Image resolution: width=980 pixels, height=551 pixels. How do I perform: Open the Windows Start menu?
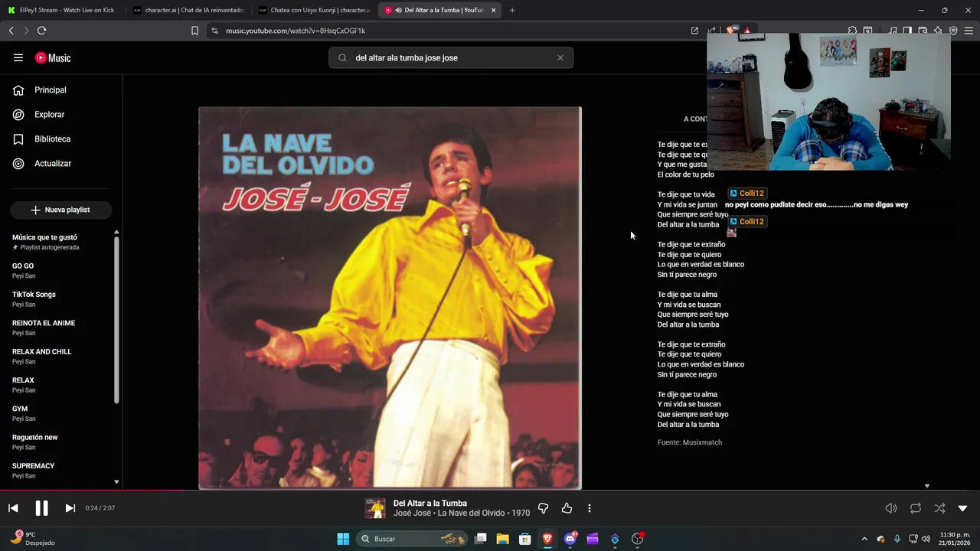[343, 539]
